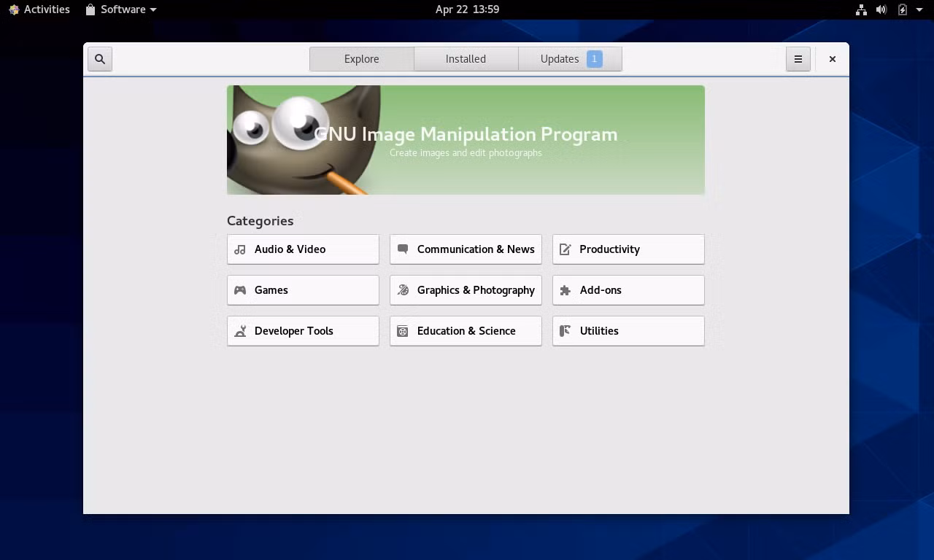Open the Graphics & Photography category

(466, 290)
